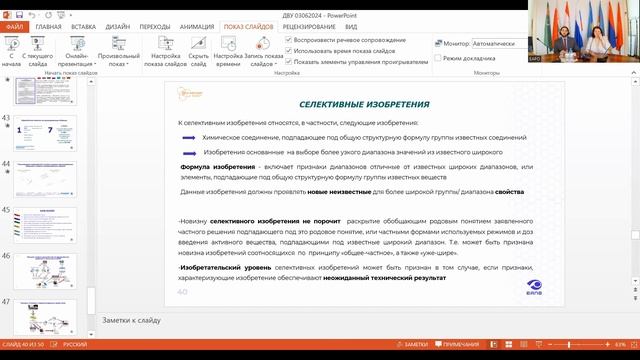Start slideshow from current slide (С текущего слайда)
The height and width of the screenshot is (360, 640).
pos(38,51)
